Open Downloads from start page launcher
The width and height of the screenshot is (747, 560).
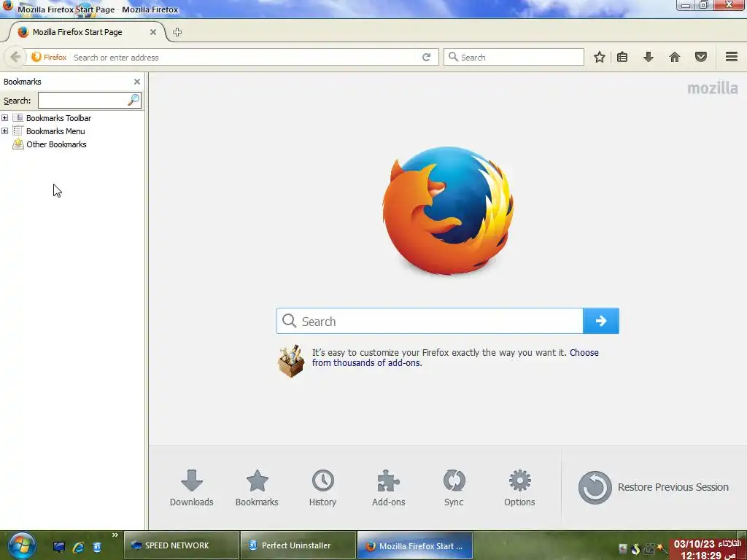[x=192, y=488]
